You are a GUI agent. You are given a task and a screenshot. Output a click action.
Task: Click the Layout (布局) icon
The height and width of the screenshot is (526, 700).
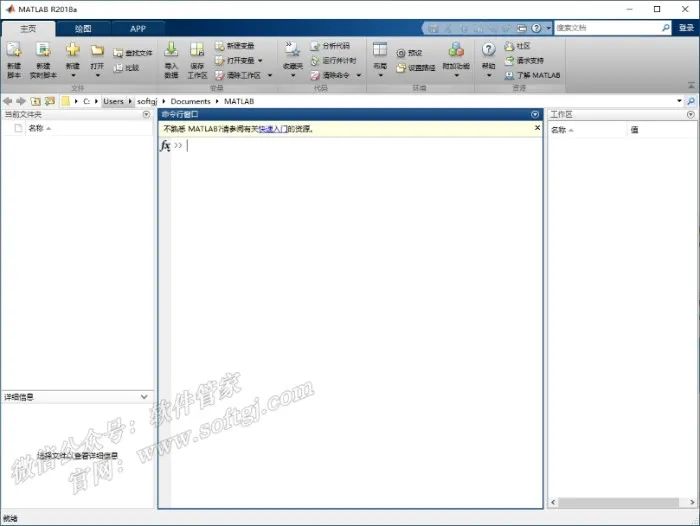380,50
